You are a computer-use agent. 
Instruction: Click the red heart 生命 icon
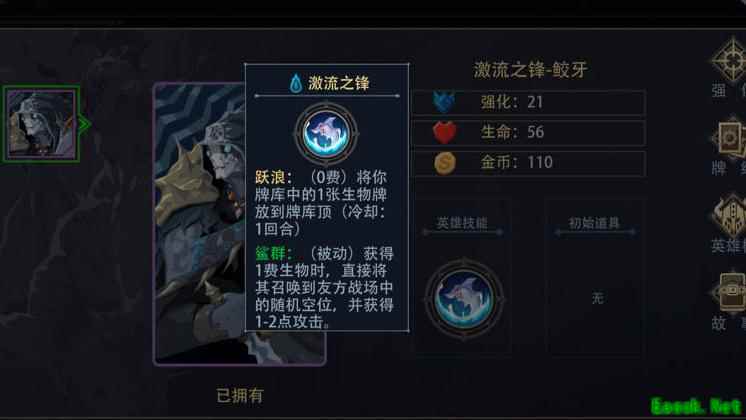coord(444,132)
